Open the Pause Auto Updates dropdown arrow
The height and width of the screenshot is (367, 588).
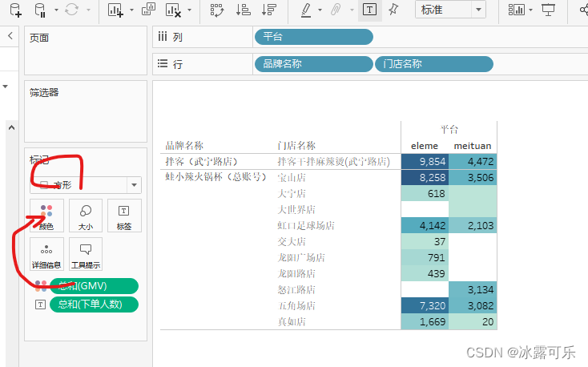click(x=56, y=10)
